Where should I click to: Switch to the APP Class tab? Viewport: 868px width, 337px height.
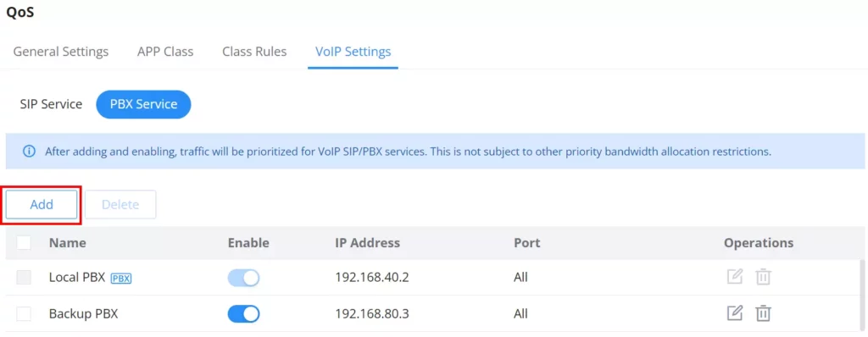(165, 52)
